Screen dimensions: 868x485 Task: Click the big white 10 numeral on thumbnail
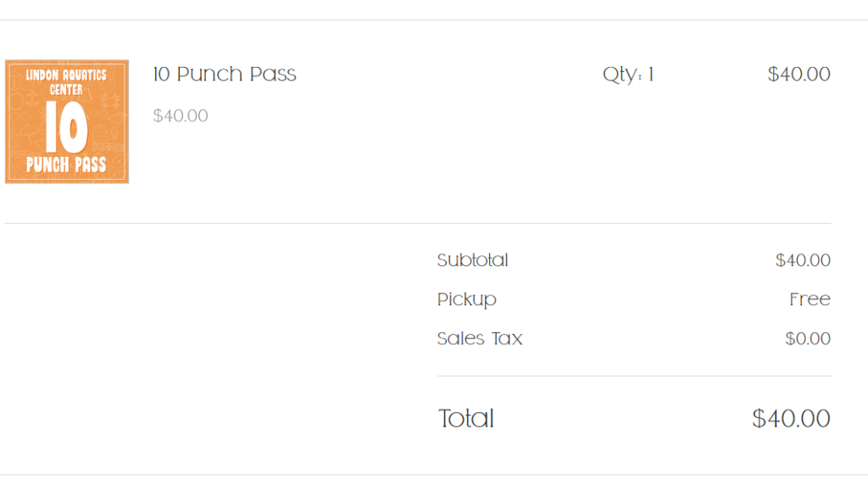(66, 127)
